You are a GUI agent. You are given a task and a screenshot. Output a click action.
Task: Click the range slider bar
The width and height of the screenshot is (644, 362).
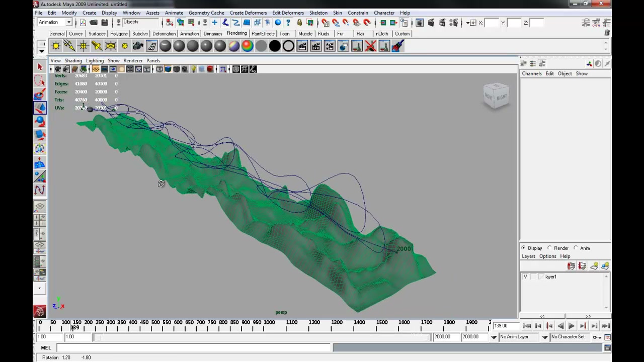[262, 337]
